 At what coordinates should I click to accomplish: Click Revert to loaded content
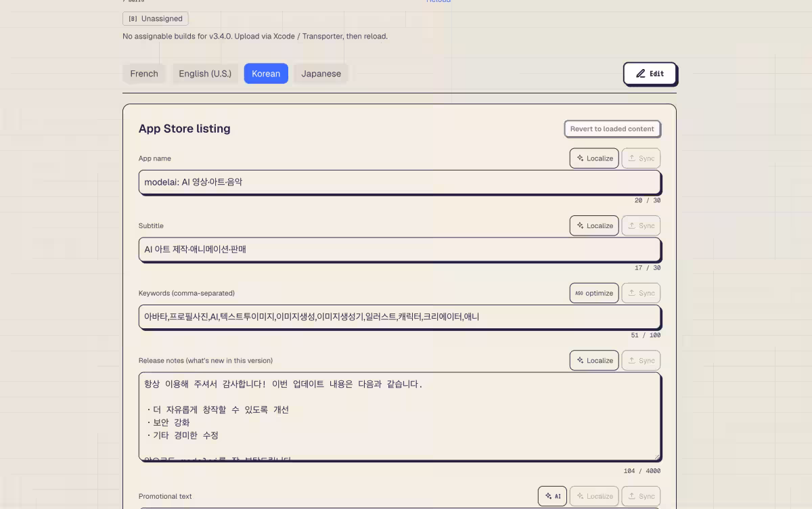(x=612, y=129)
